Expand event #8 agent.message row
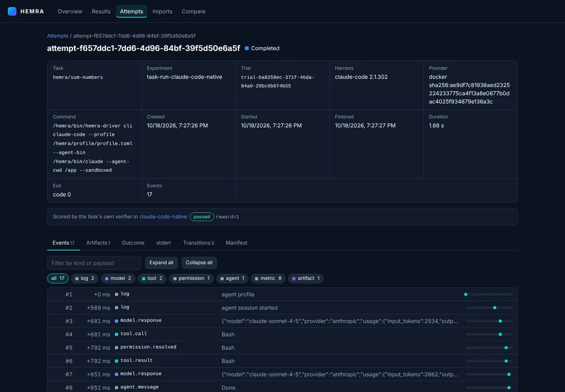The image size is (565, 392). tap(282, 387)
